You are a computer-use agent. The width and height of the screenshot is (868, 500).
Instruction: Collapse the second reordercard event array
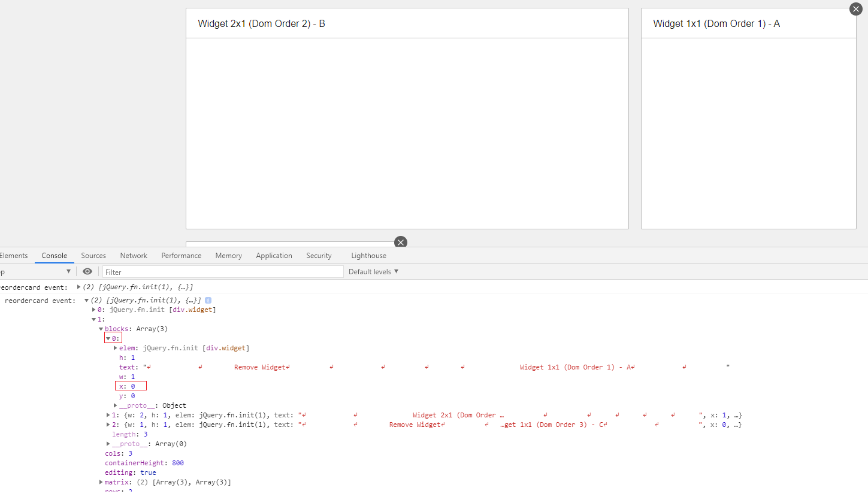(86, 300)
